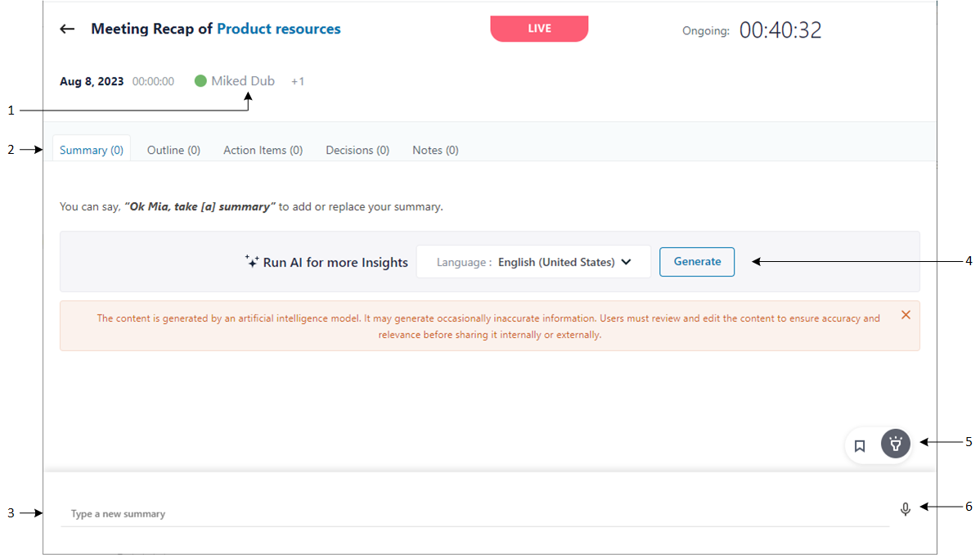Open the Product resources link
The image size is (980, 555).
click(278, 29)
